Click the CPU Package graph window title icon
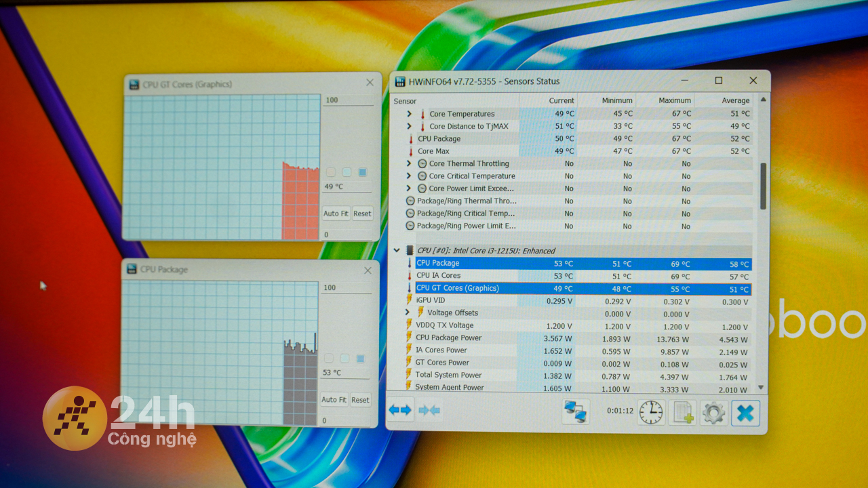This screenshot has width=868, height=488. (132, 269)
